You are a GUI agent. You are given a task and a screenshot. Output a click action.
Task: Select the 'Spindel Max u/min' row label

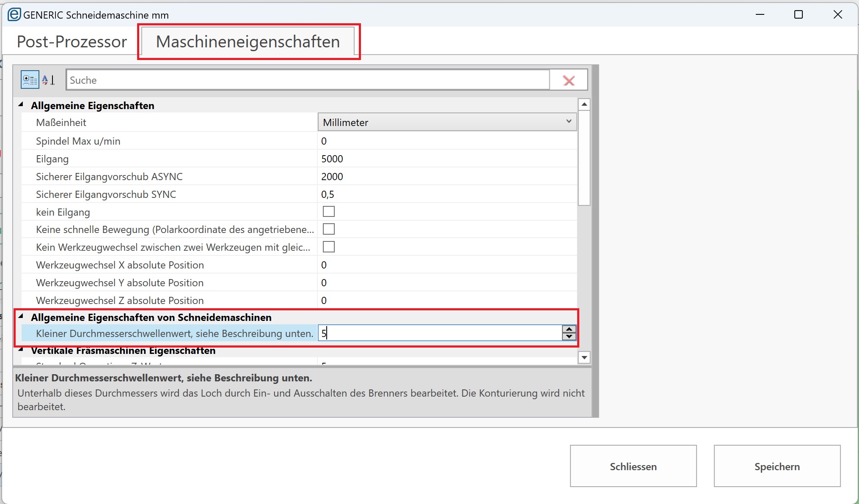[x=78, y=141]
